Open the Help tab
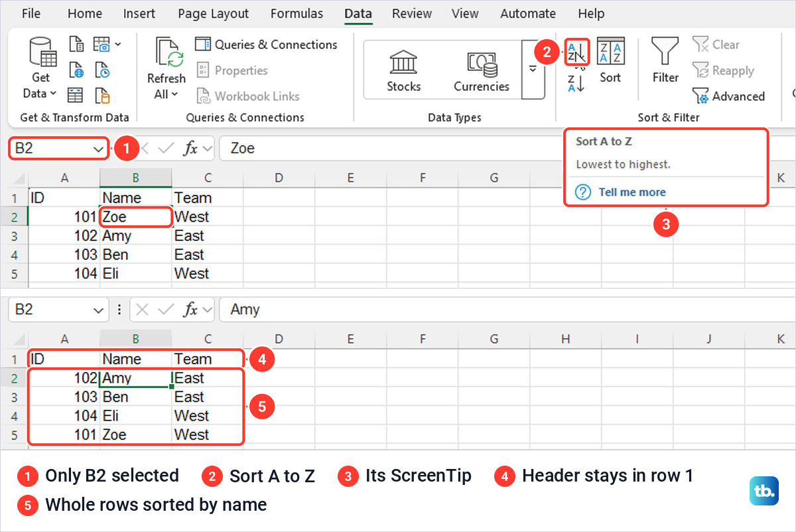 coord(591,13)
